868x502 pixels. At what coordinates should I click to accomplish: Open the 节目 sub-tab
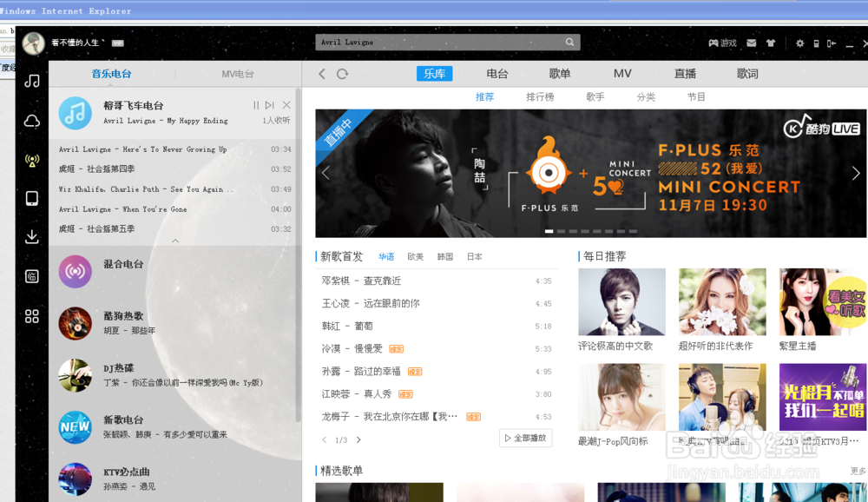696,97
